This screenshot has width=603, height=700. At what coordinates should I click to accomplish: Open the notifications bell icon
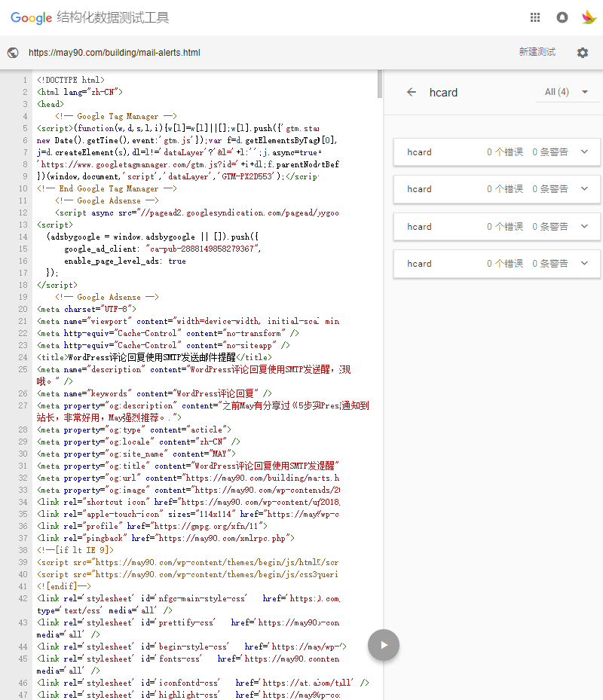(562, 18)
